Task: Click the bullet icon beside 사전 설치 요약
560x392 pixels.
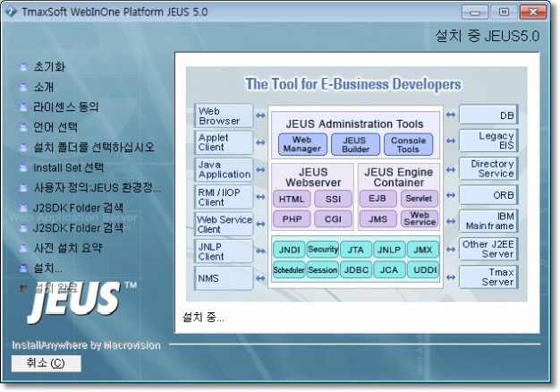Action: point(23,248)
